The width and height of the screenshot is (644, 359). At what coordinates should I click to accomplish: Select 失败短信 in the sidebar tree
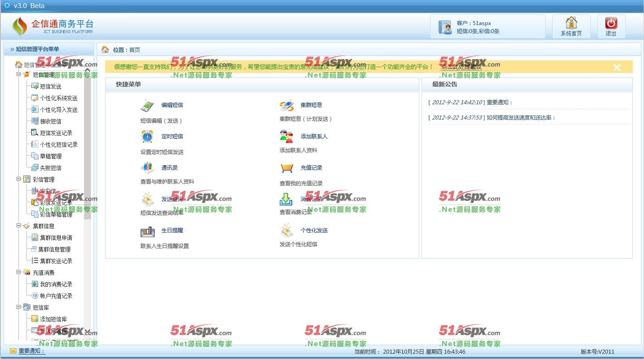click(51, 168)
